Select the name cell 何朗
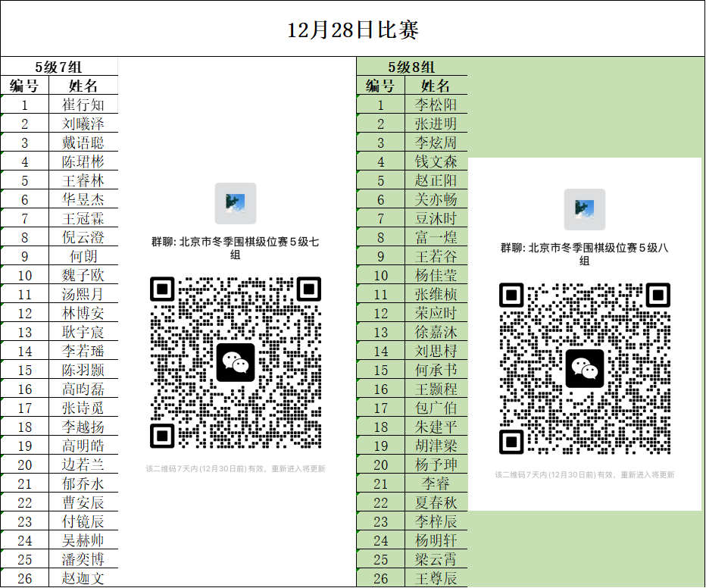This screenshot has width=706, height=588. (x=83, y=256)
